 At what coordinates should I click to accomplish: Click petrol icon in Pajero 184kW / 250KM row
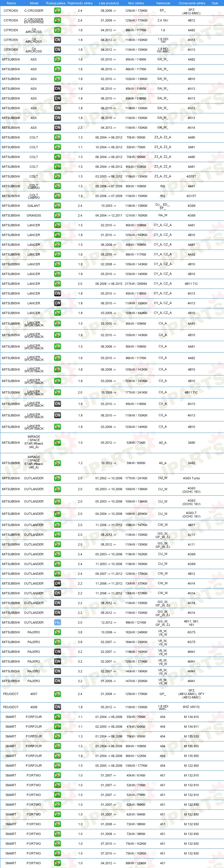(x=58, y=642)
